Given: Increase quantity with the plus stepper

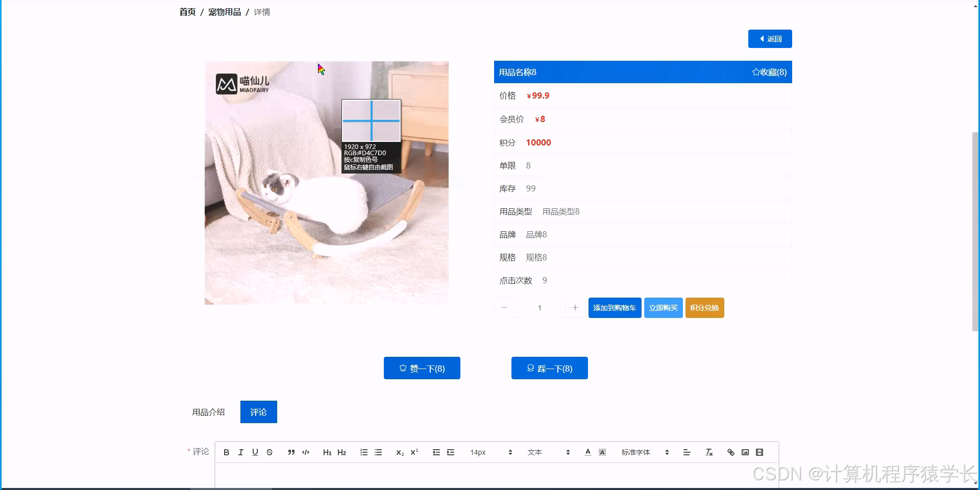Looking at the screenshot, I should [x=575, y=307].
